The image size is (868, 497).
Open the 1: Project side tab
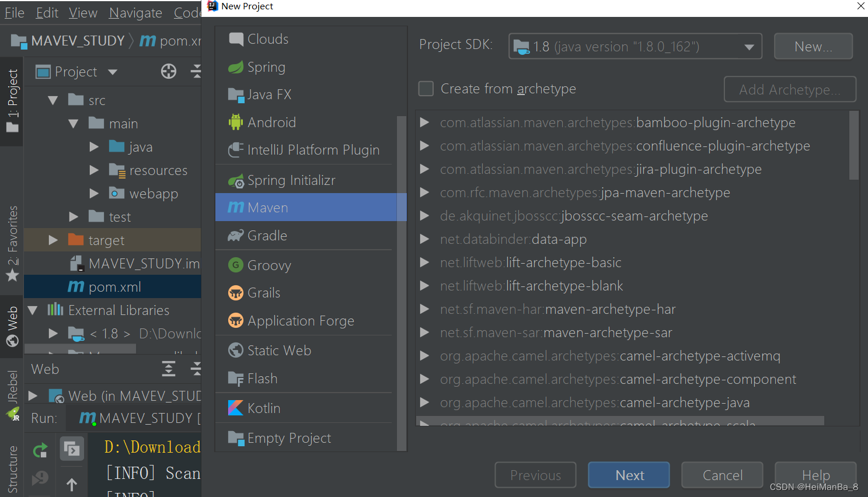(12, 100)
